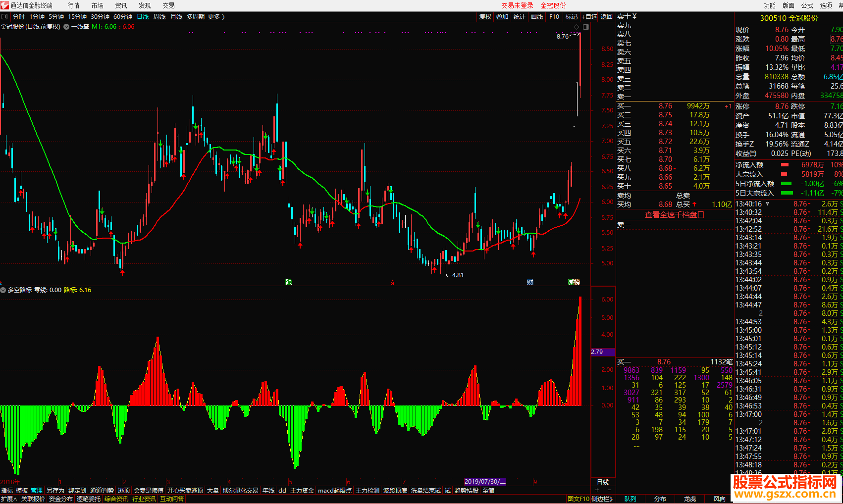The image size is (843, 504).
Task: Click 减榜 event marker on chart
Action: coord(574,282)
